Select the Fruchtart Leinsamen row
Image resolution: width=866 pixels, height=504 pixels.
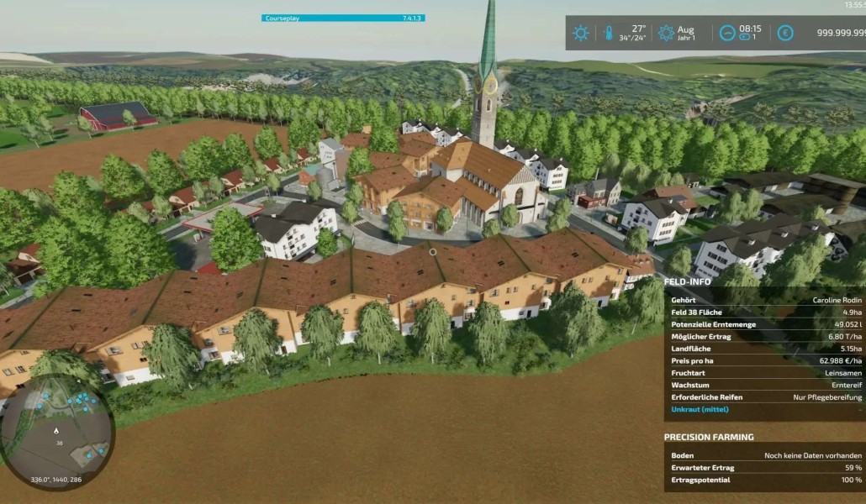pos(766,373)
